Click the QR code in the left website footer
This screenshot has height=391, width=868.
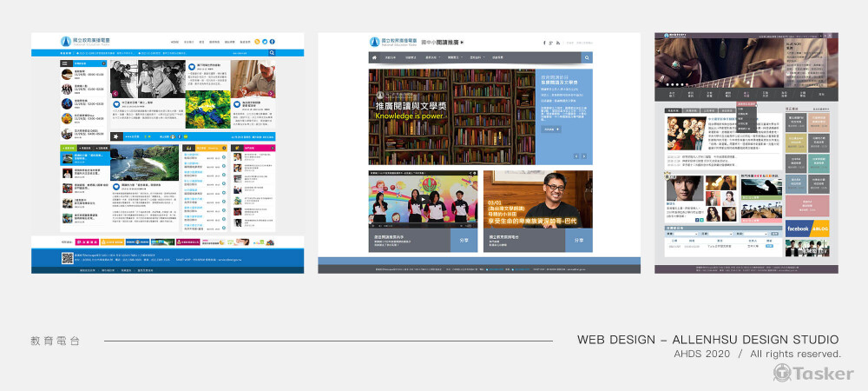click(x=67, y=257)
